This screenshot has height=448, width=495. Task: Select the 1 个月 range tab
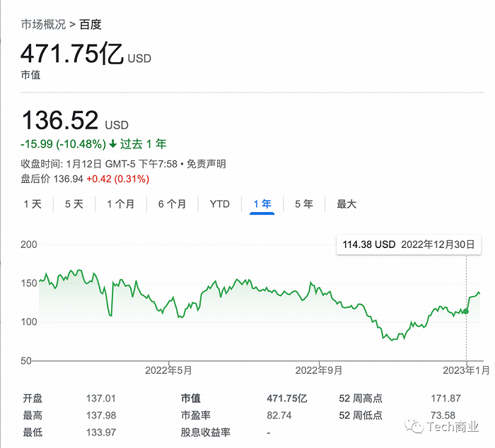(x=121, y=204)
